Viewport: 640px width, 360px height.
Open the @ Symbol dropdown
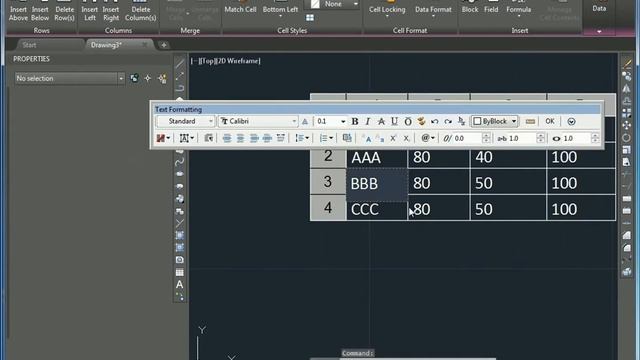pos(428,138)
